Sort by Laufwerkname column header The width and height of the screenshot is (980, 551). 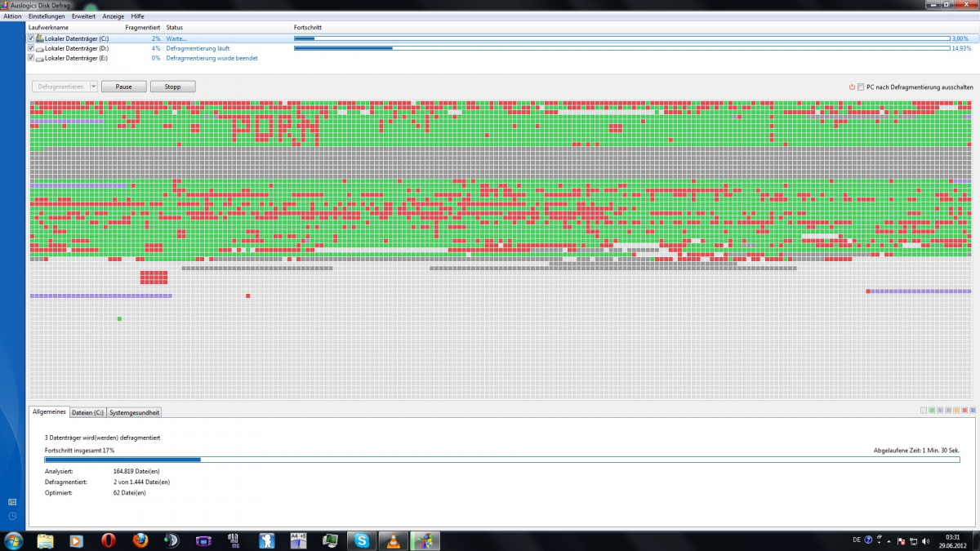[x=48, y=28]
